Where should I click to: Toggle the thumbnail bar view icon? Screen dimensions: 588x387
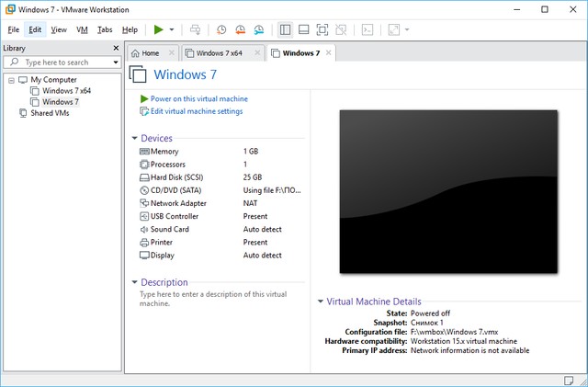pos(304,29)
